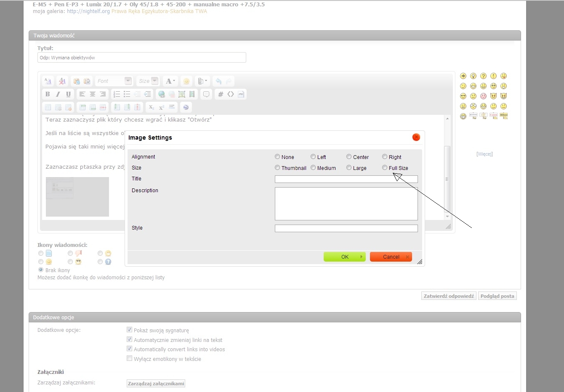Click the insert video filmstrip icon

192,94
